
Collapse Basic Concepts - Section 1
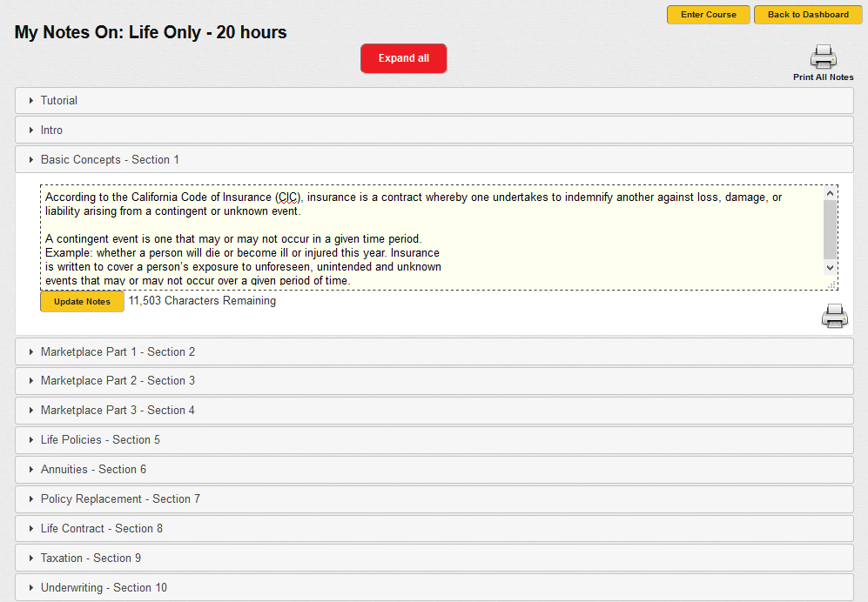point(110,160)
